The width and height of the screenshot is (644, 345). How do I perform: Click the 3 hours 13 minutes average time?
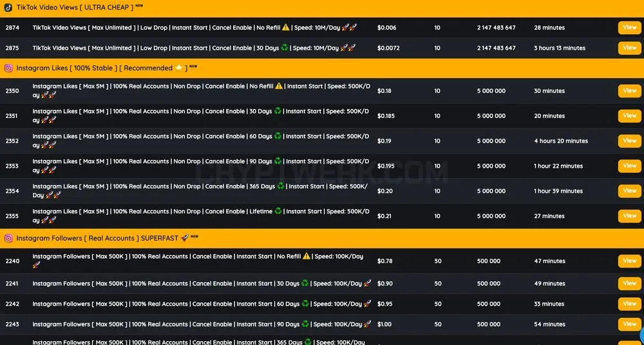(560, 48)
